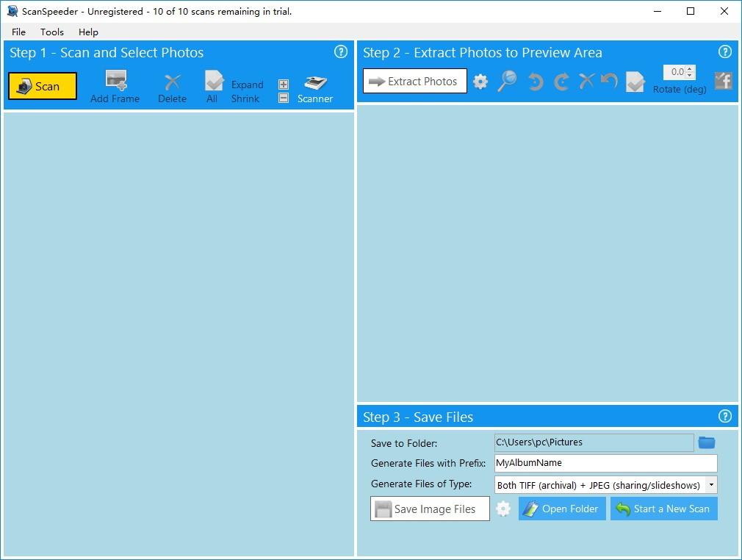Image resolution: width=742 pixels, height=560 pixels.
Task: Click the ScanSpeeder app icon in title bar
Action: click(12, 11)
